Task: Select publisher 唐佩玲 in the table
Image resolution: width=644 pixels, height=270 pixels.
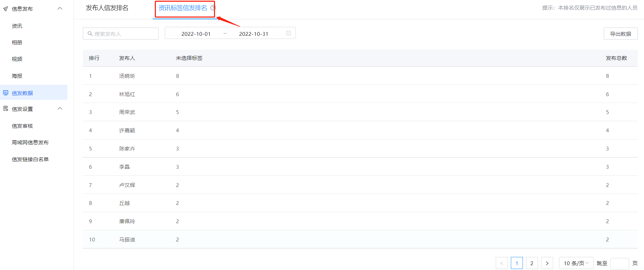Action: 127,221
